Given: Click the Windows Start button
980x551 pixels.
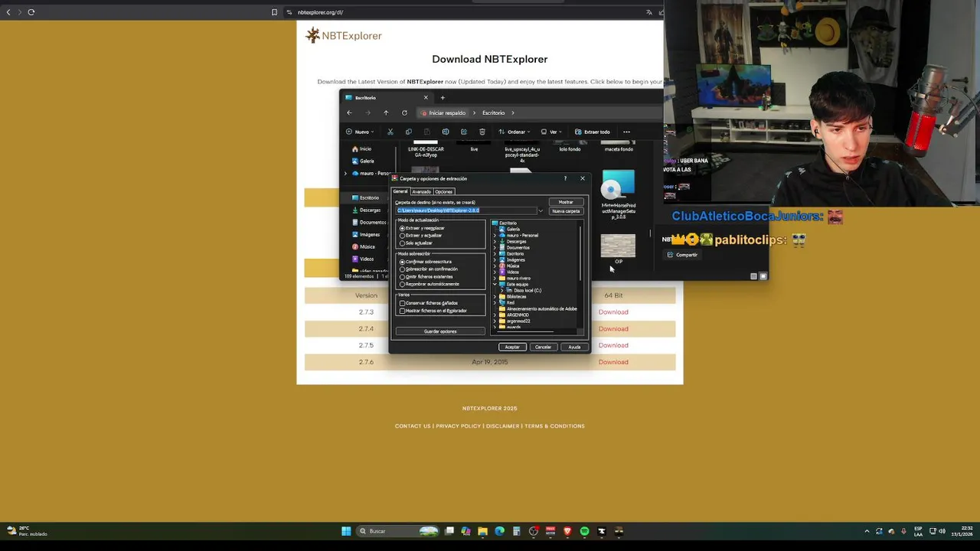Looking at the screenshot, I should pos(346,531).
